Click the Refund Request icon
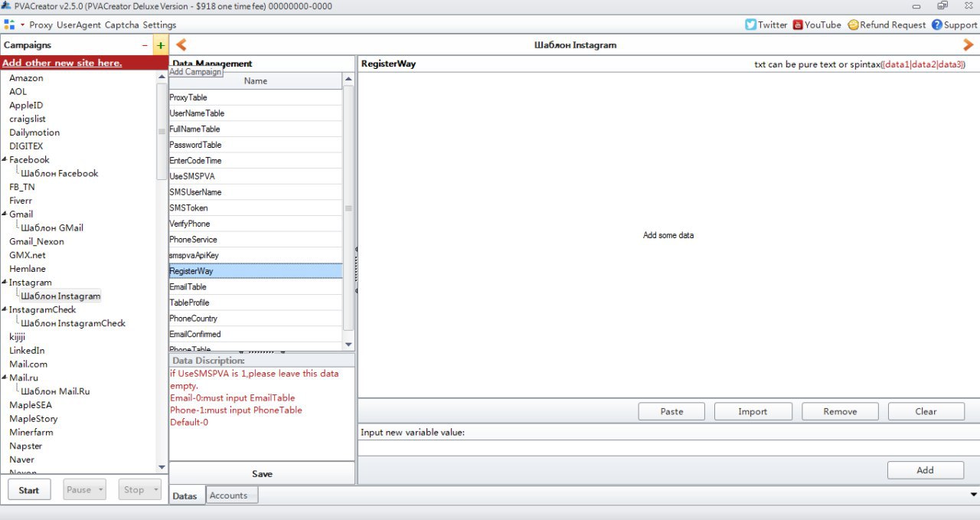 click(853, 25)
